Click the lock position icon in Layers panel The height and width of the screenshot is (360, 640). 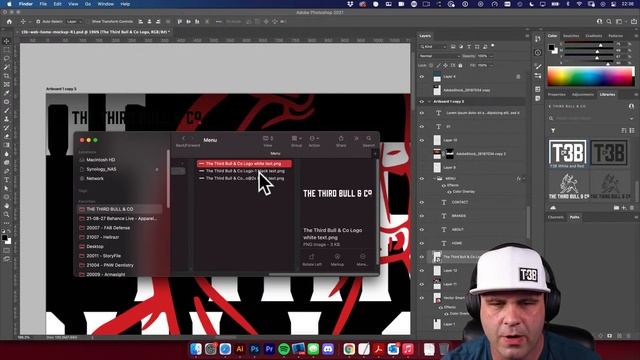445,65
